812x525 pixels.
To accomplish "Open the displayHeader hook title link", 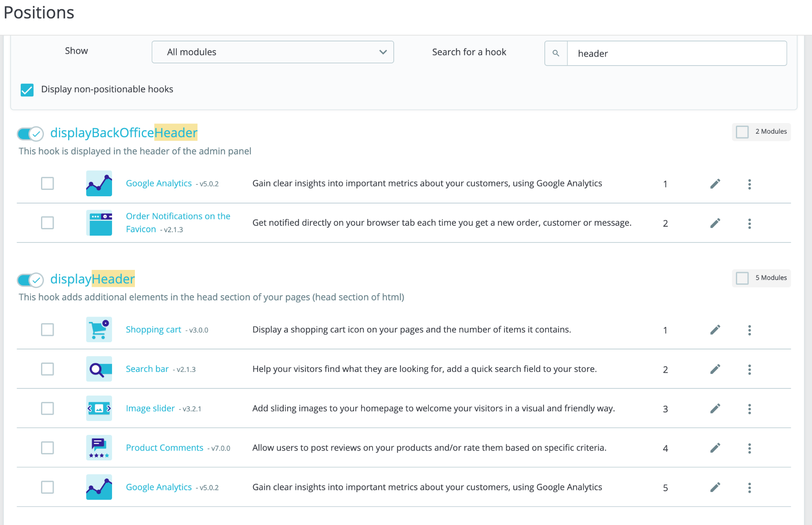I will point(93,279).
